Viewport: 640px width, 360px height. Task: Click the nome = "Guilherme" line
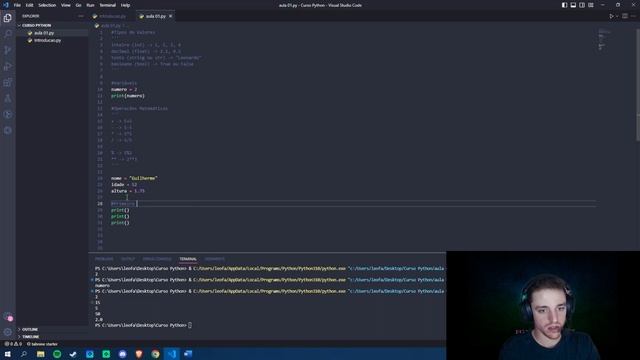(134, 178)
